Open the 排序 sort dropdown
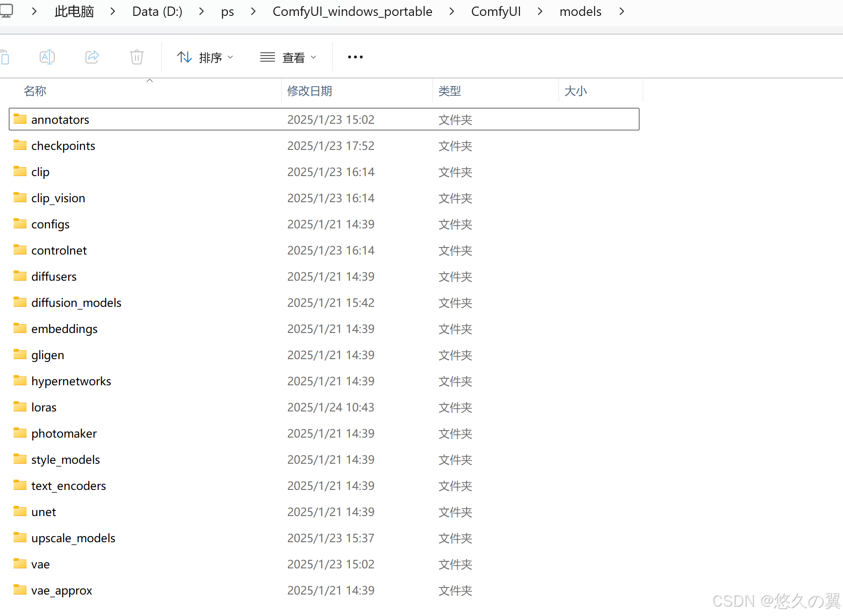The height and width of the screenshot is (616, 843). click(x=205, y=57)
